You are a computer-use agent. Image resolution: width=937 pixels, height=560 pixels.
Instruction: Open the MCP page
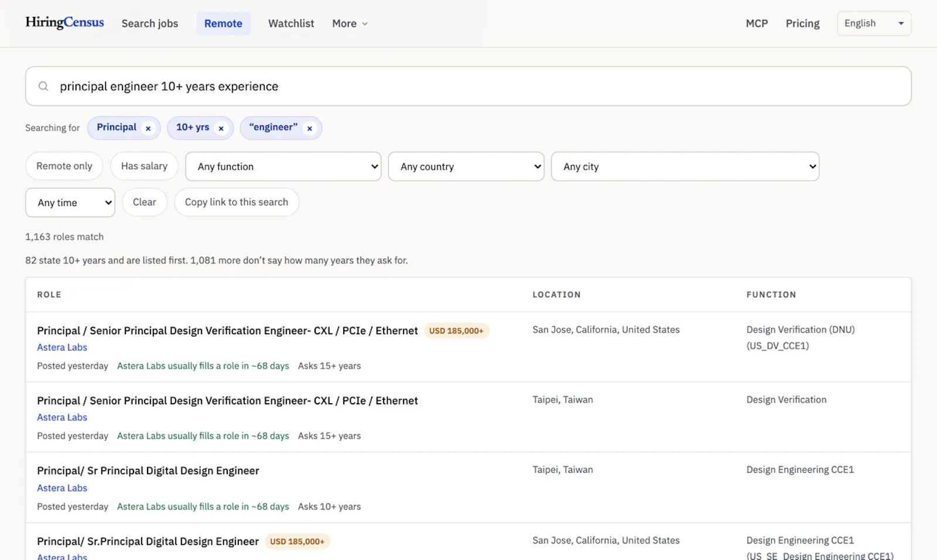[757, 23]
